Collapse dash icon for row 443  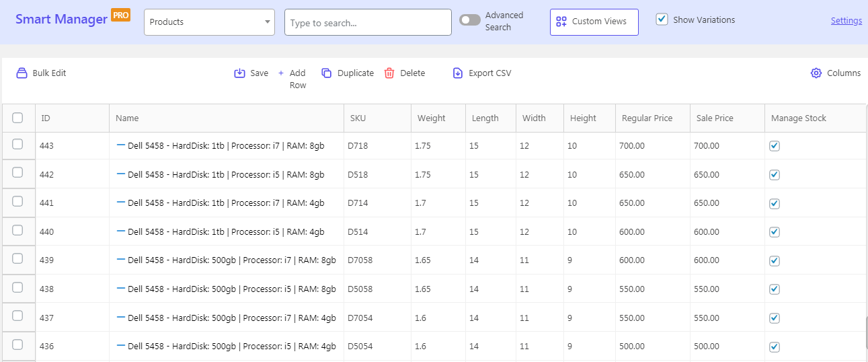tap(121, 145)
